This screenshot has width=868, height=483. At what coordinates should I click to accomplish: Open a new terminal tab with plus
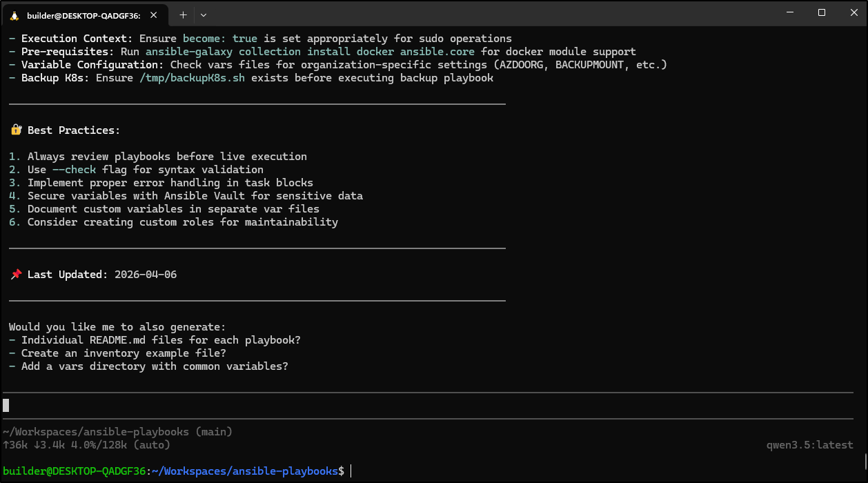[183, 14]
